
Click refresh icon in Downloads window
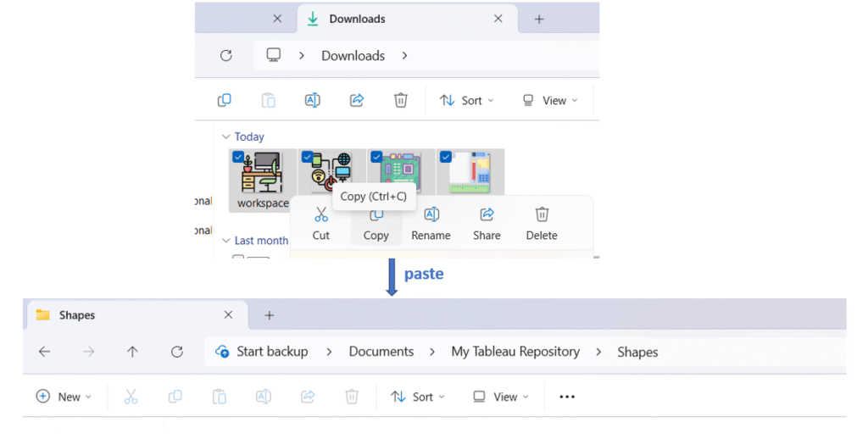click(x=225, y=56)
